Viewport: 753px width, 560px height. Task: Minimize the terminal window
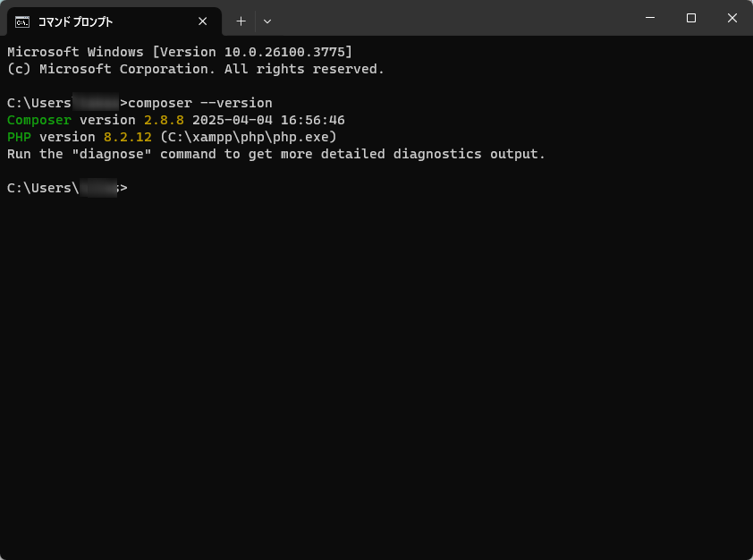pyautogui.click(x=650, y=18)
